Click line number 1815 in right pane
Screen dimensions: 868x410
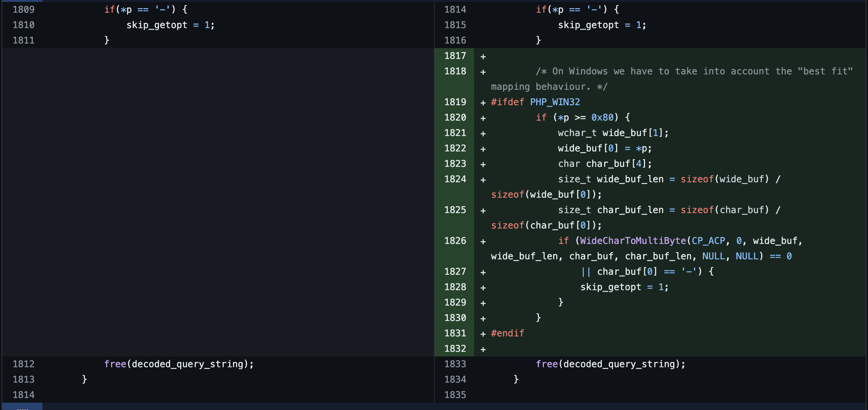[455, 25]
